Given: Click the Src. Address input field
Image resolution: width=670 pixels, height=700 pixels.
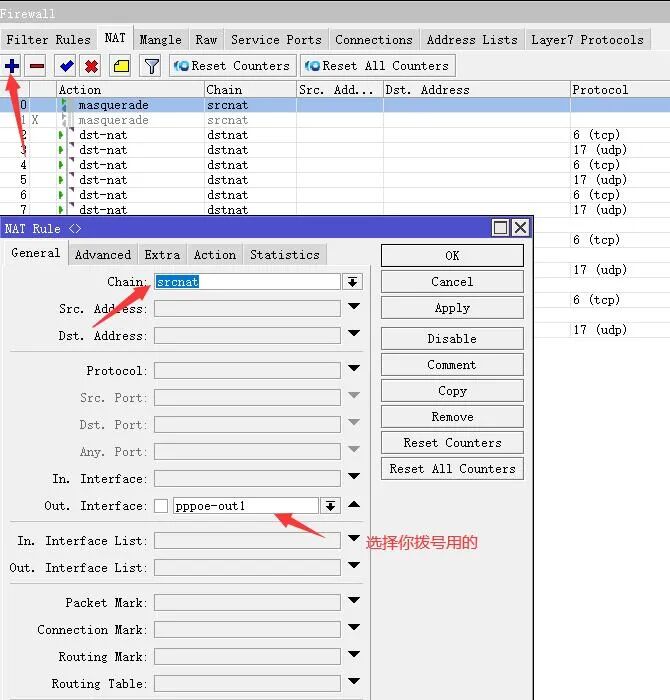Looking at the screenshot, I should coord(247,308).
